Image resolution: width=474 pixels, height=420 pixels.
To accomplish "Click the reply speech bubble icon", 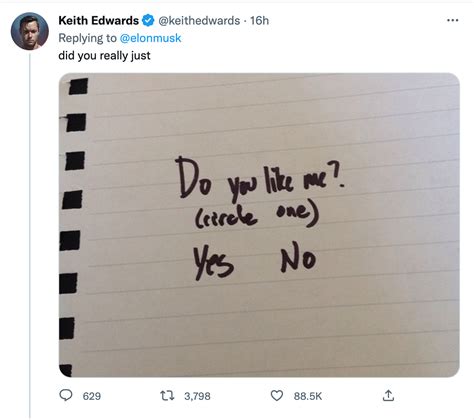I will pyautogui.click(x=66, y=395).
